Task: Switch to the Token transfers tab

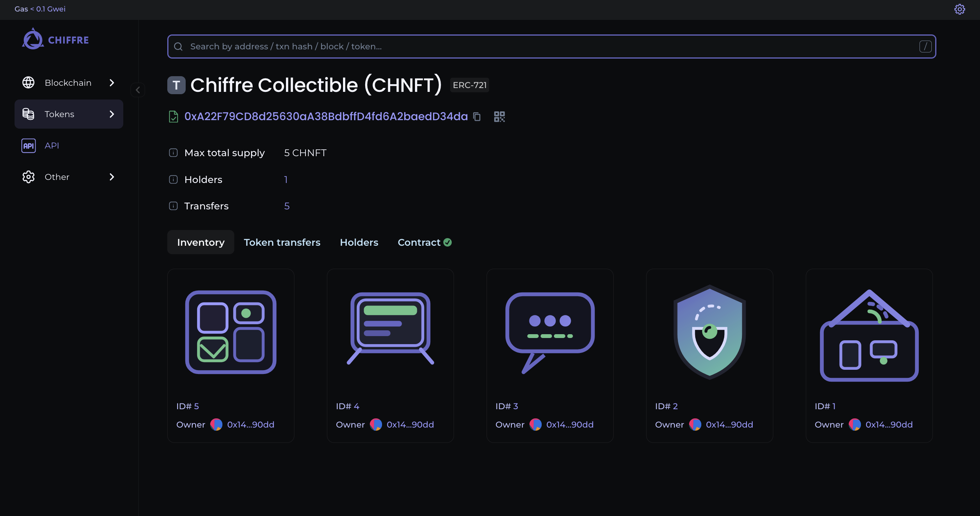Action: (282, 242)
